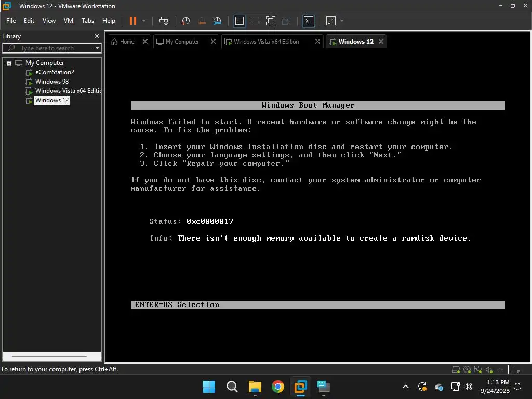This screenshot has height=399, width=532.
Task: Close the My Computer tab
Action: pos(213,42)
